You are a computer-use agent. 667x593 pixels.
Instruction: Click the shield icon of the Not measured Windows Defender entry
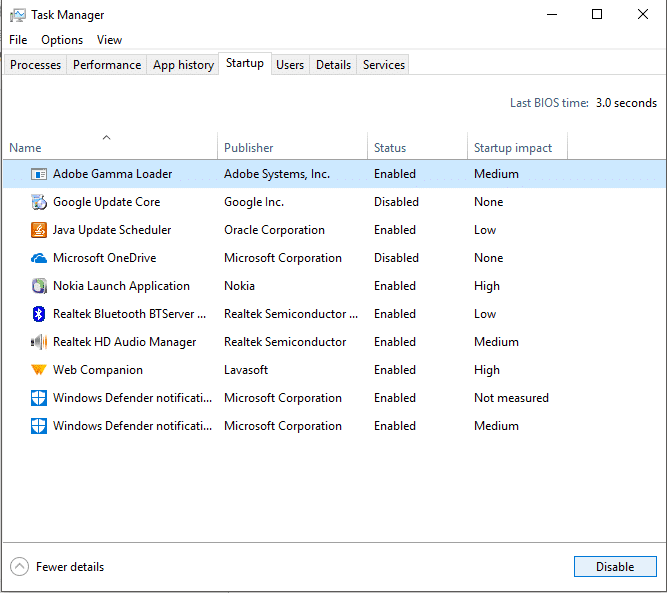pyautogui.click(x=39, y=398)
